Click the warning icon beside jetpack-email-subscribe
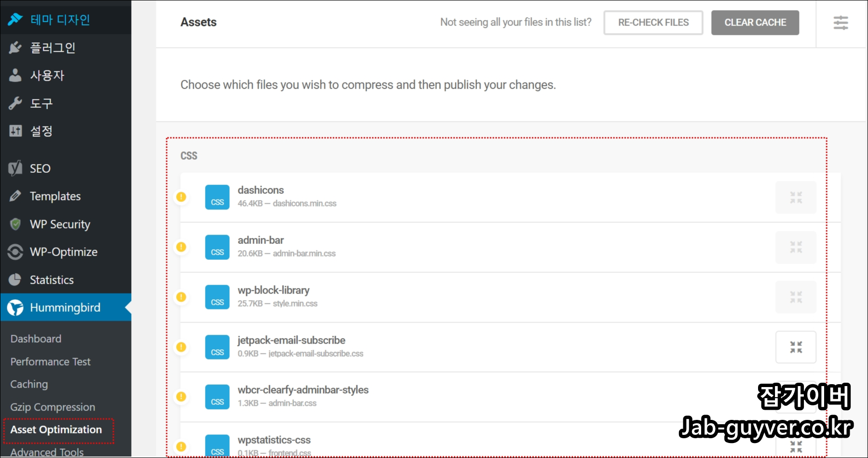This screenshot has width=868, height=458. (x=181, y=347)
